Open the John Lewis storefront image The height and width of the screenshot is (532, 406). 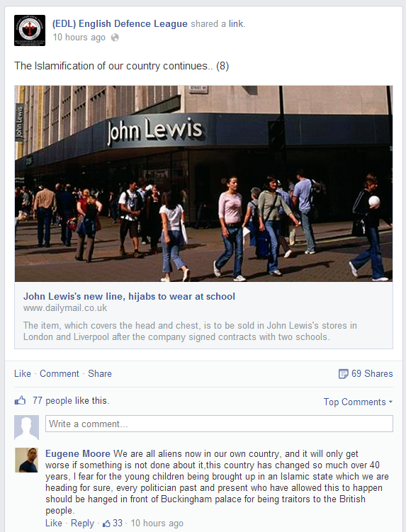[203, 183]
